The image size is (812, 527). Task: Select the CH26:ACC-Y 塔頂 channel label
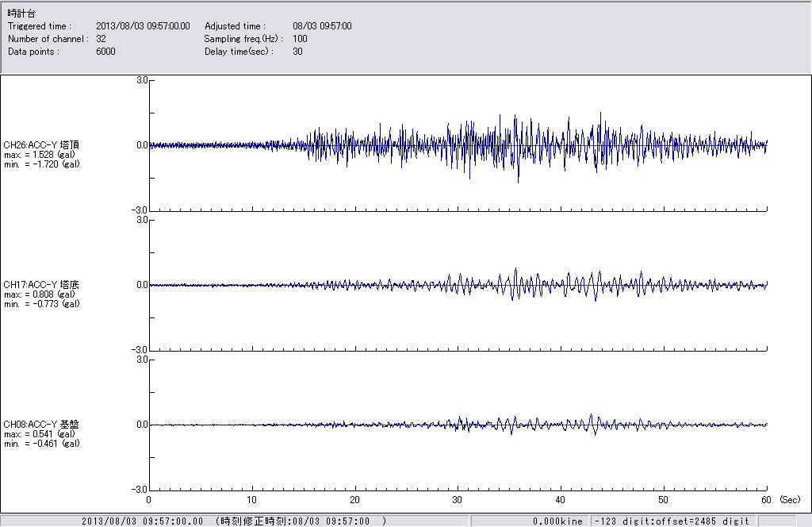point(41,145)
